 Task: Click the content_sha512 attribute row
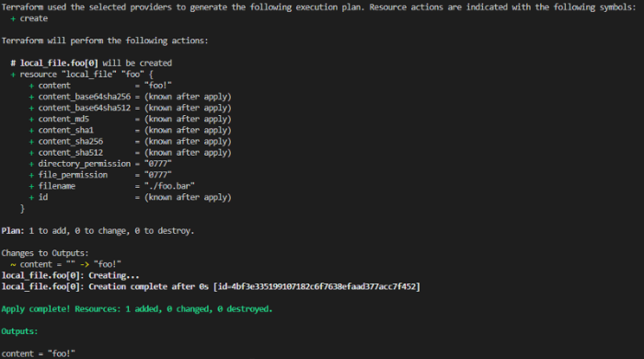point(130,153)
